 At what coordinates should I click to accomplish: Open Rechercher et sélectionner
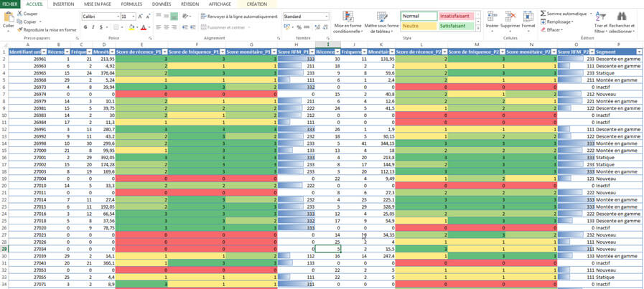coord(622,22)
